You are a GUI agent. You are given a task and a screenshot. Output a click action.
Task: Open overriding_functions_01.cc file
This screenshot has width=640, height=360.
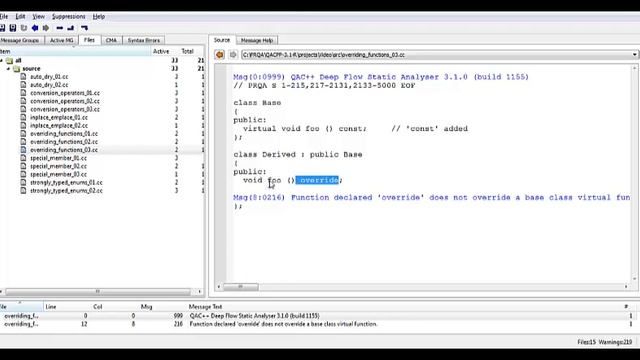(64, 134)
